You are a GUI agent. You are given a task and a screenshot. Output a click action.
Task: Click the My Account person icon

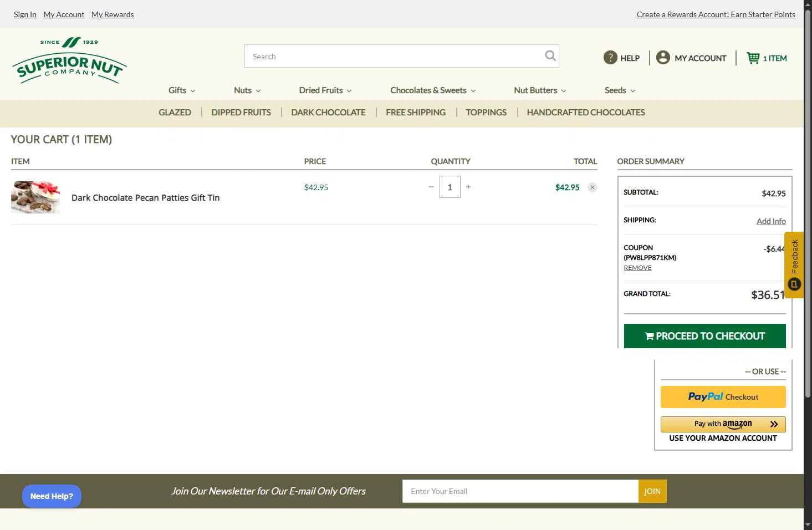[x=663, y=58]
